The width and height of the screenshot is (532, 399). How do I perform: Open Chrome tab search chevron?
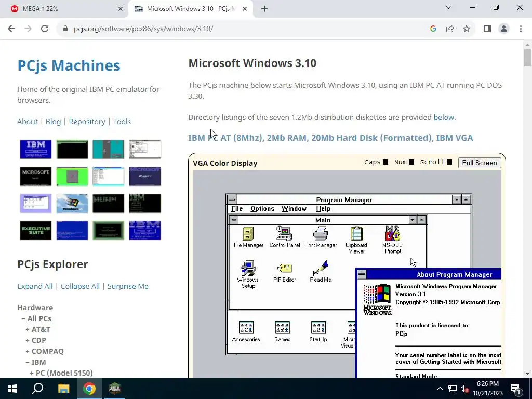[448, 7]
